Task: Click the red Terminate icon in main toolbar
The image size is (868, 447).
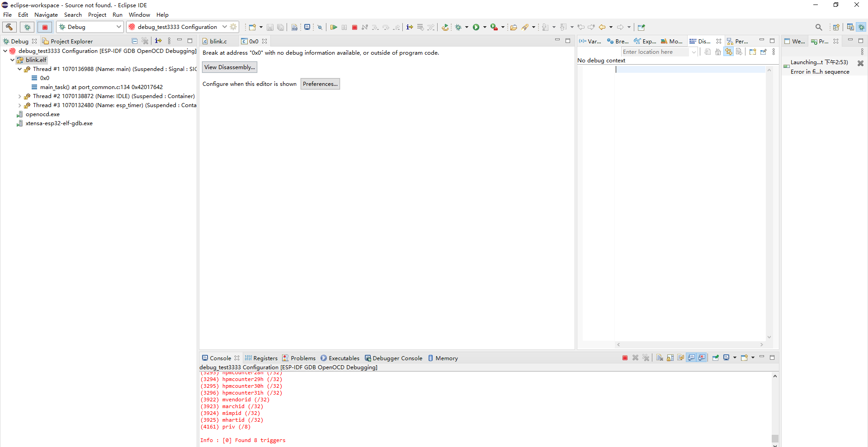Action: 355,27
